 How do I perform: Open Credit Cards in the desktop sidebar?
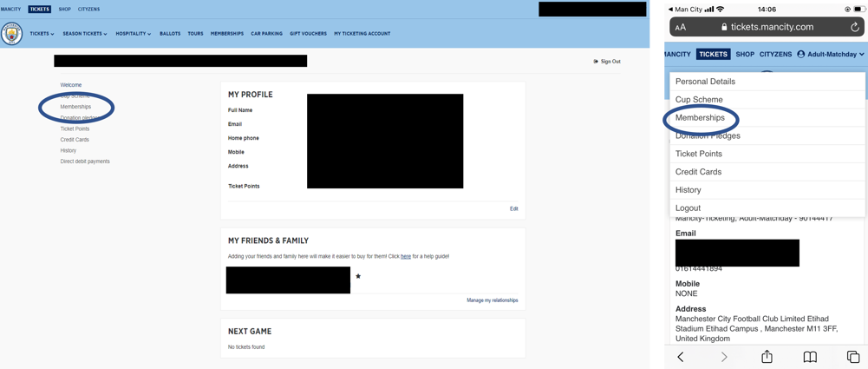click(75, 140)
